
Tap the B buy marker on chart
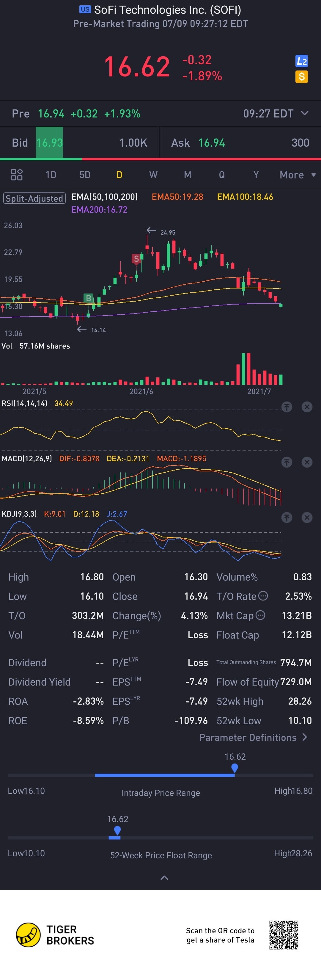[88, 298]
